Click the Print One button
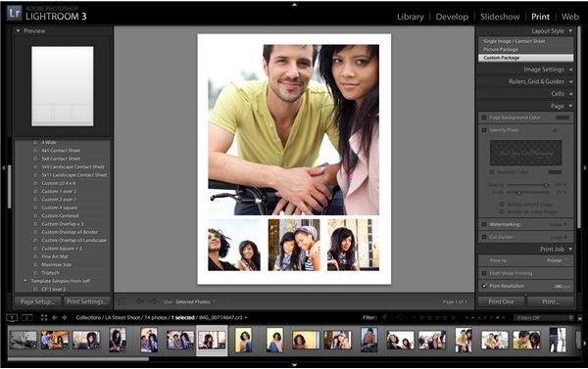Image resolution: width=588 pixels, height=369 pixels. (x=501, y=301)
